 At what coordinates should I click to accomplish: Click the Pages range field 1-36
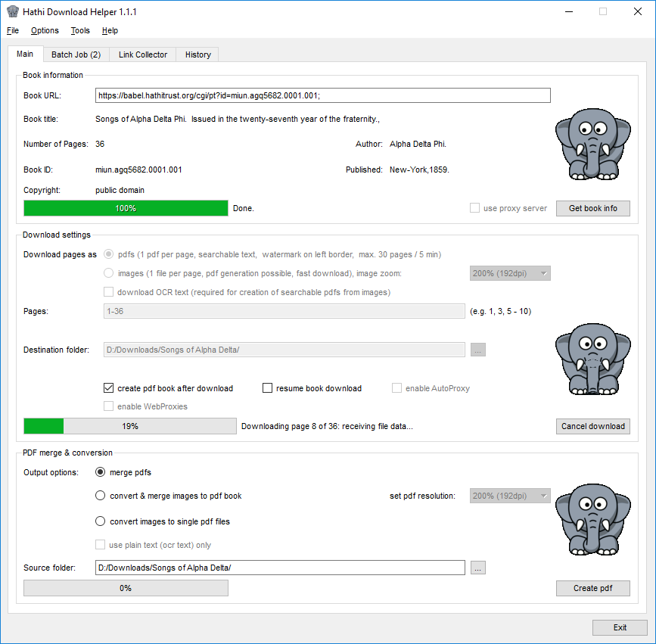coord(284,311)
